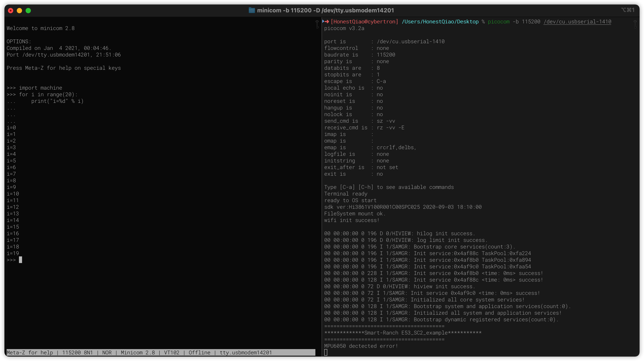This screenshot has width=644, height=361.
Task: Click 'picocom v3.2a' version line
Action: coord(344,28)
